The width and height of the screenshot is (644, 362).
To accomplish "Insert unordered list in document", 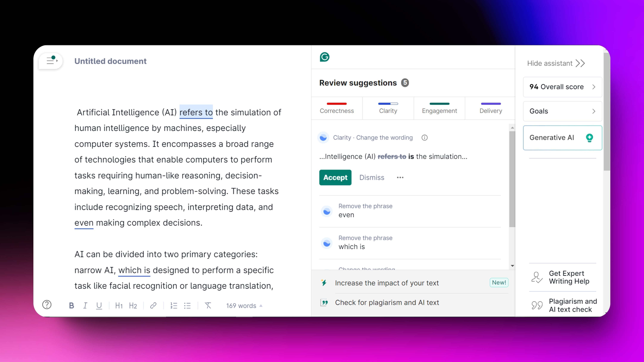I will (188, 305).
